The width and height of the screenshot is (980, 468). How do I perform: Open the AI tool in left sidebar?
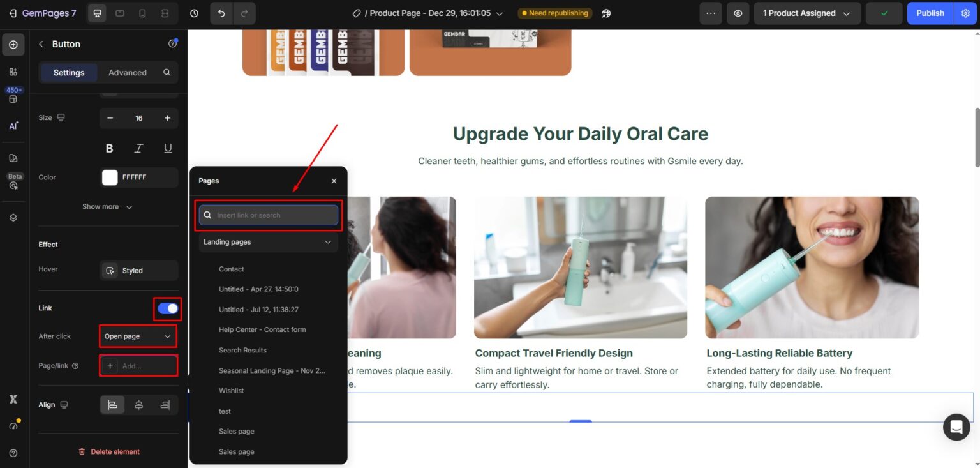[x=13, y=126]
